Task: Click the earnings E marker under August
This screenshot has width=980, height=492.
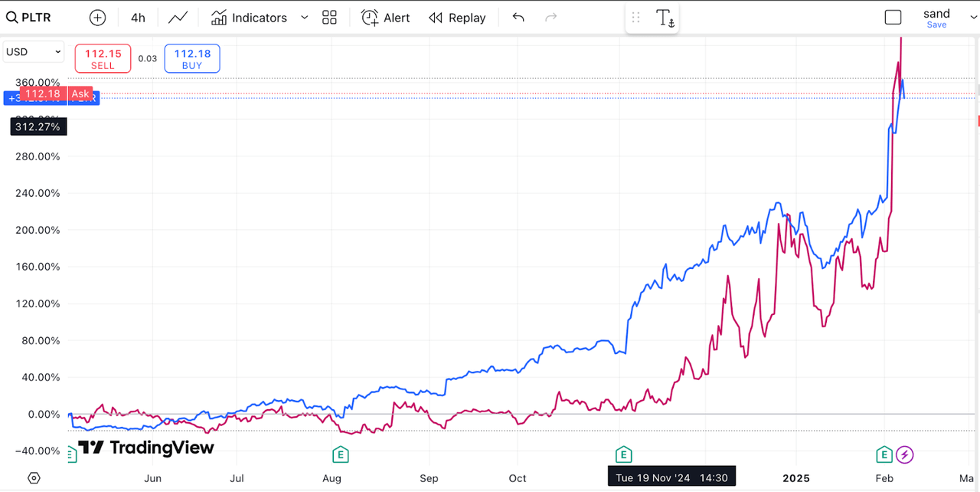Action: click(339, 454)
